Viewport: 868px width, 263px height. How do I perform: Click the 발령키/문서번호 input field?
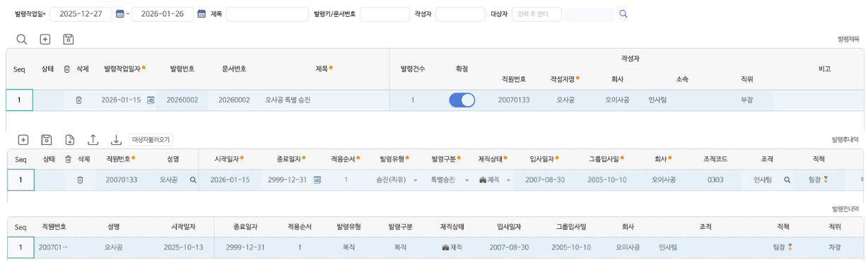(x=385, y=14)
